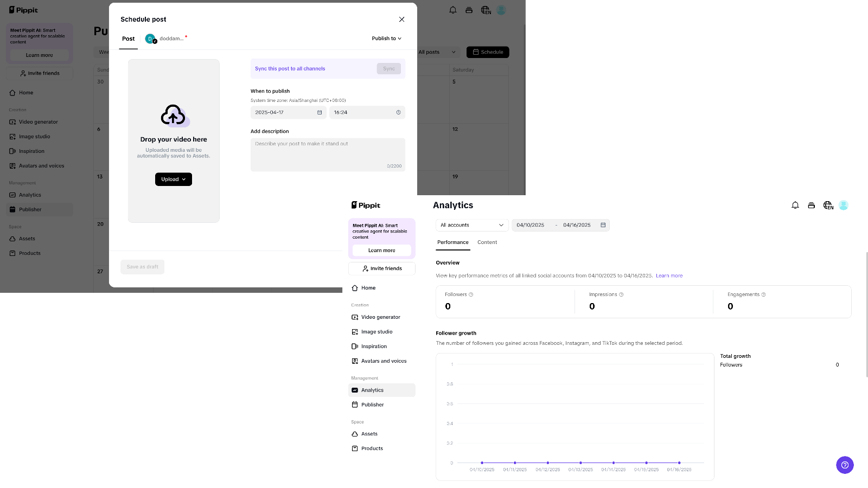Click the Save as draft button
Viewport: 868px width, 488px height.
pos(142,266)
